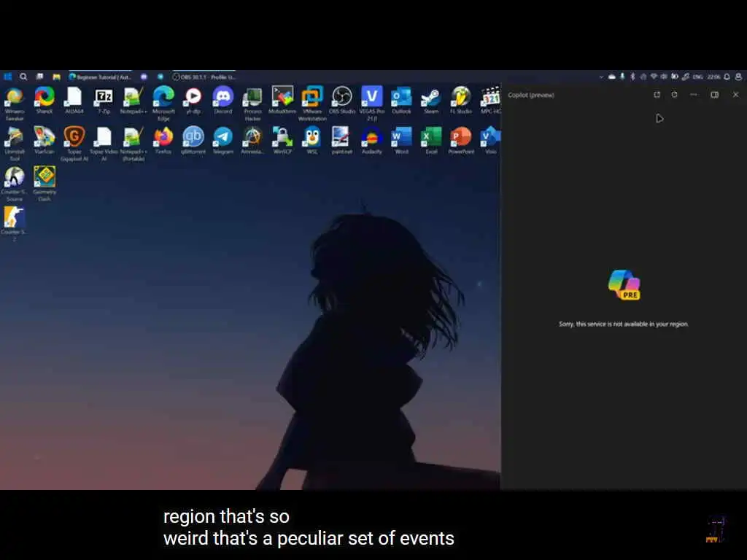
Task: Select the MobaXterm desktop icon
Action: coord(282,100)
